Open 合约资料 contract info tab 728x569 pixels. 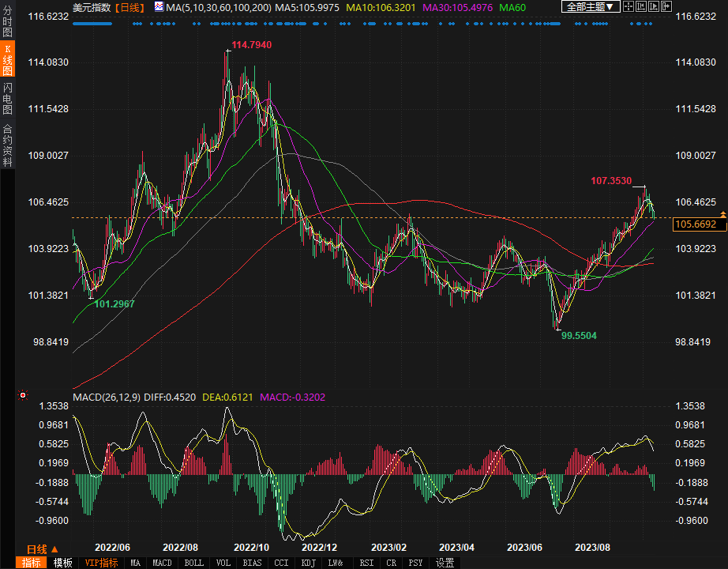coord(7,145)
